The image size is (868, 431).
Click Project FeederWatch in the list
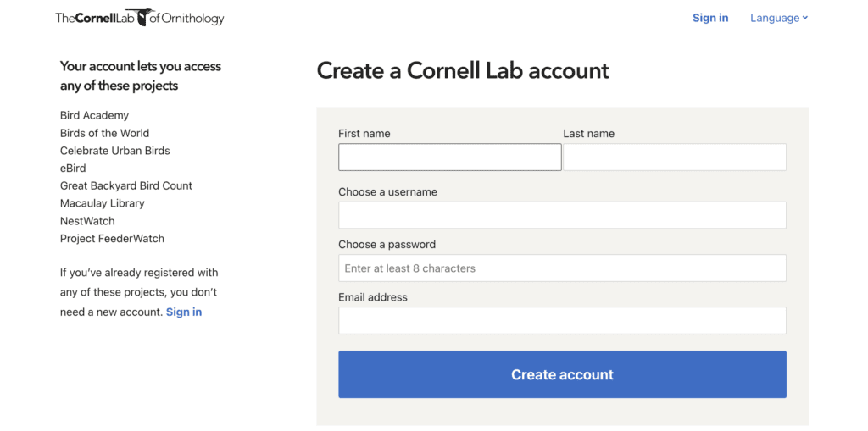pyautogui.click(x=112, y=239)
